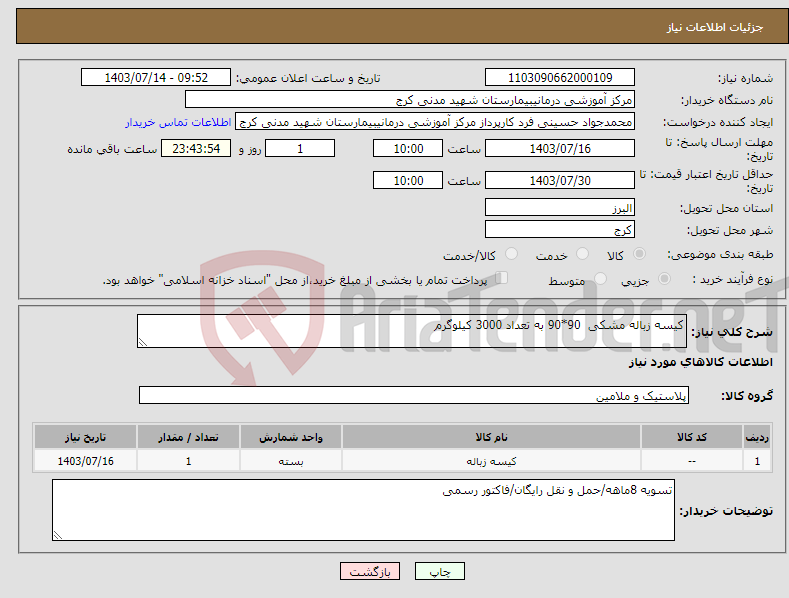Click the نام دستگاه خریدار field
Viewport: 789px width, 598px height.
click(410, 100)
